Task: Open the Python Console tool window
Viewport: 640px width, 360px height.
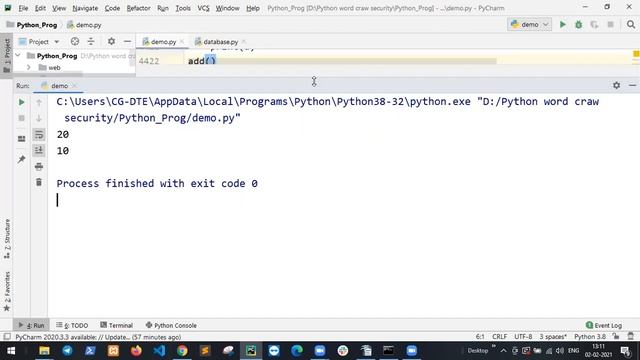Action: (171, 325)
